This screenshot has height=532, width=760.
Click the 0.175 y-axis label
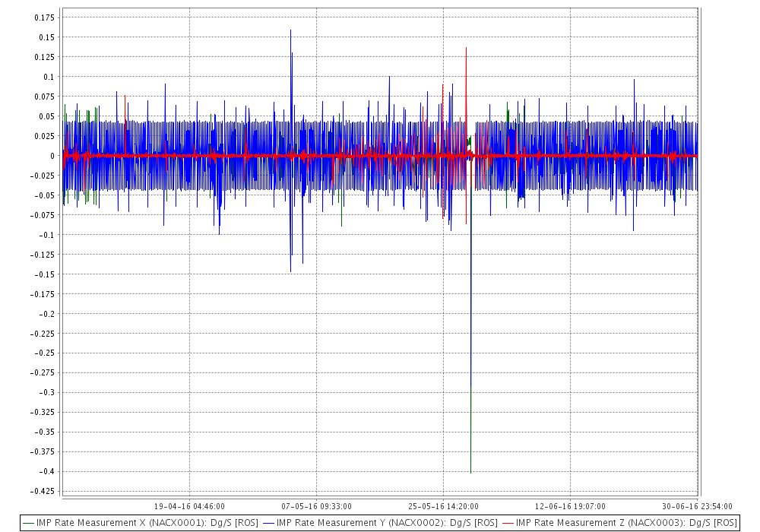[45, 17]
